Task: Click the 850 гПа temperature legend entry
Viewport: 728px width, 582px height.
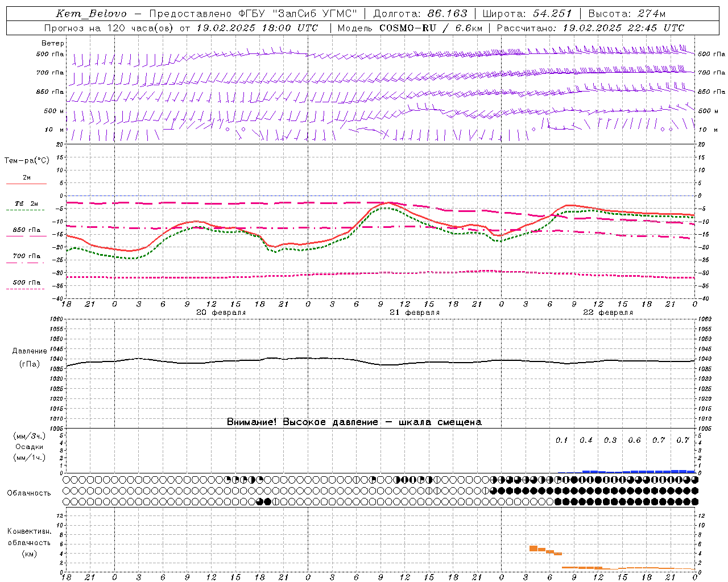Action: pos(27,230)
